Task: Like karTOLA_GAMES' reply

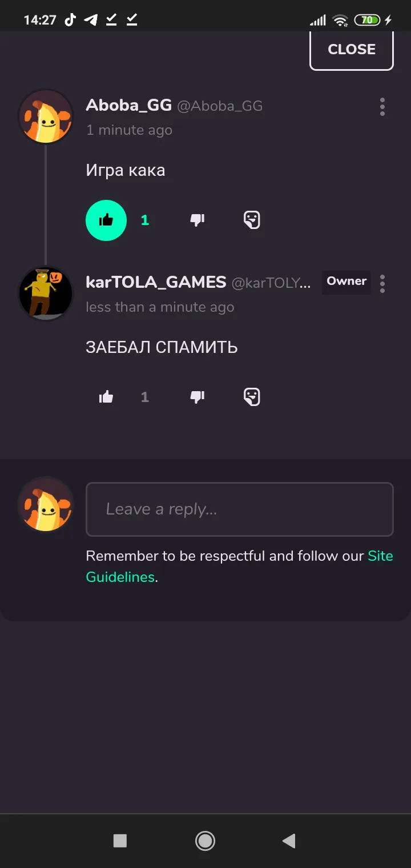Action: [106, 397]
